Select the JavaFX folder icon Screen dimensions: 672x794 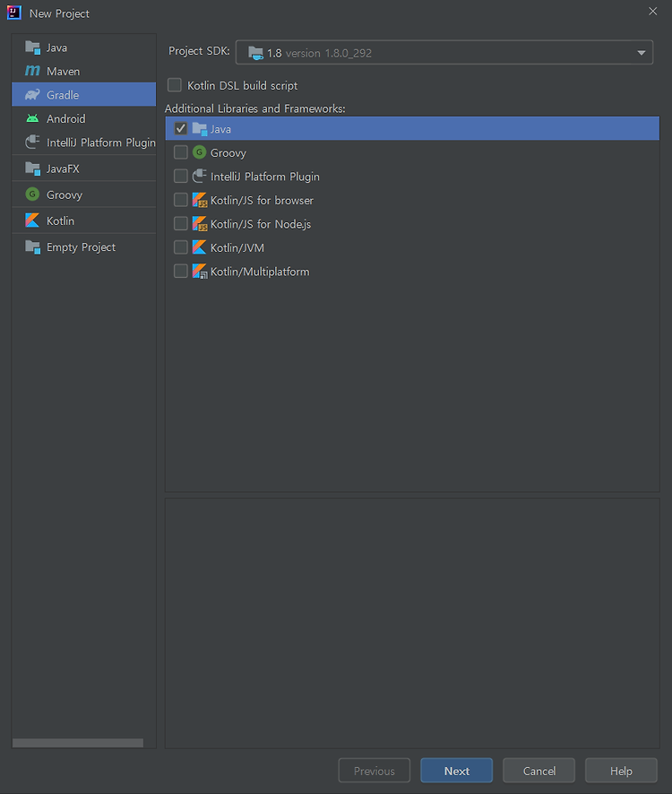tap(32, 168)
